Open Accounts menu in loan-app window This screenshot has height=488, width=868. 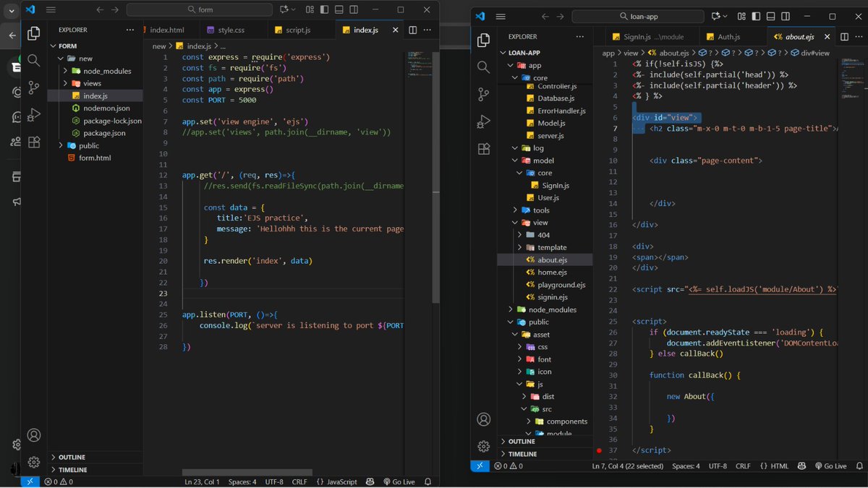coord(484,419)
